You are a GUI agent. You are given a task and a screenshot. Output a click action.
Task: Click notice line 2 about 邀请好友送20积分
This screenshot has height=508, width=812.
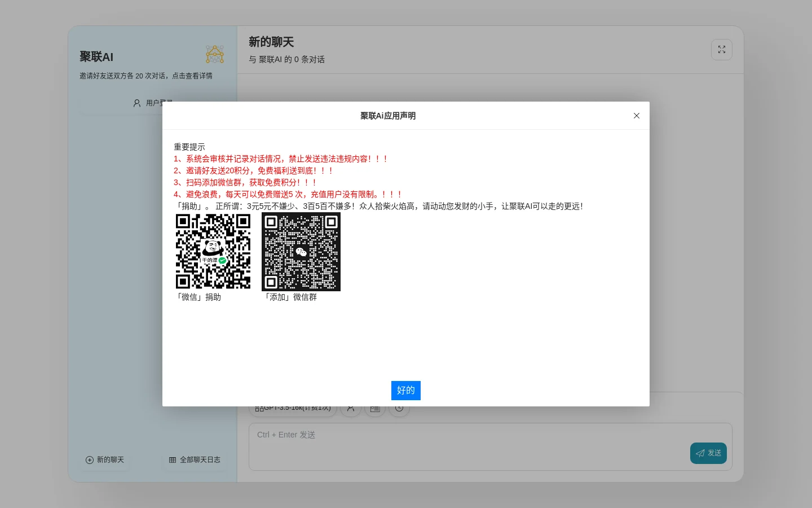253,170
